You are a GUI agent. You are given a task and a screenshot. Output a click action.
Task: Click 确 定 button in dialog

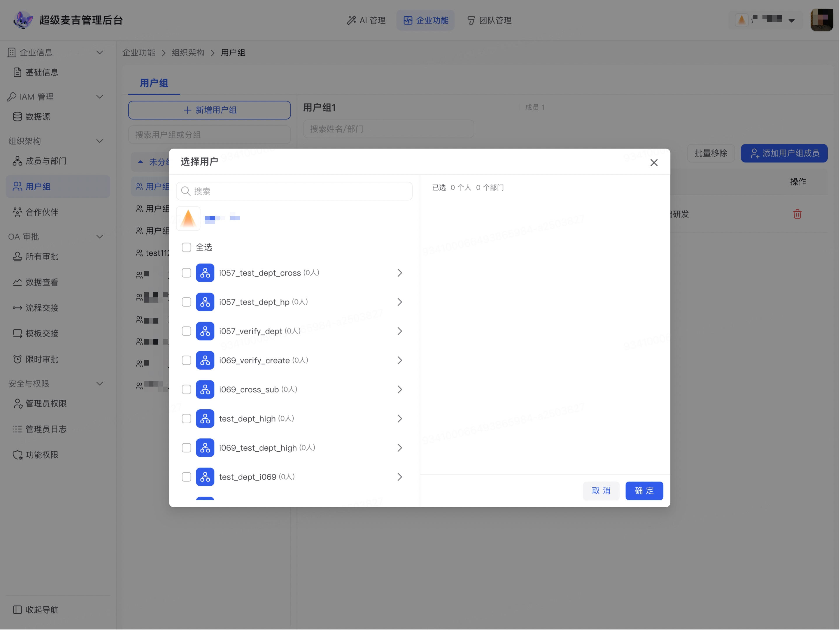pyautogui.click(x=644, y=491)
